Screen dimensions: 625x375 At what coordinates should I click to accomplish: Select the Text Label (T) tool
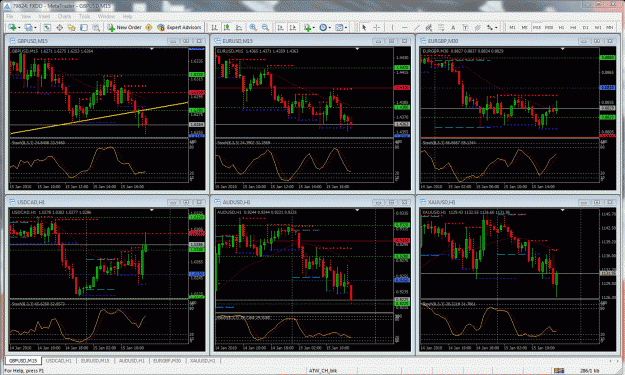click(x=465, y=27)
